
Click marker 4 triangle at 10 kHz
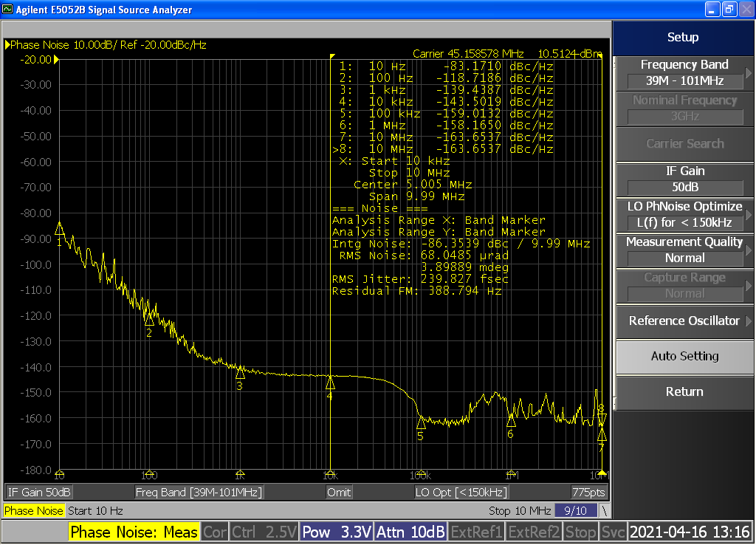[330, 382]
